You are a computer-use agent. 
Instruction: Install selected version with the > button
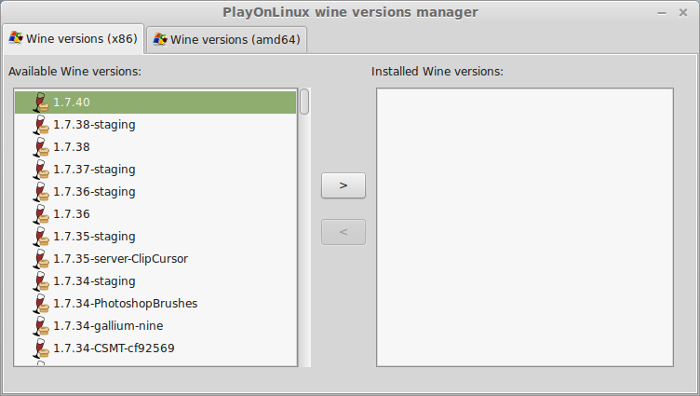(343, 185)
